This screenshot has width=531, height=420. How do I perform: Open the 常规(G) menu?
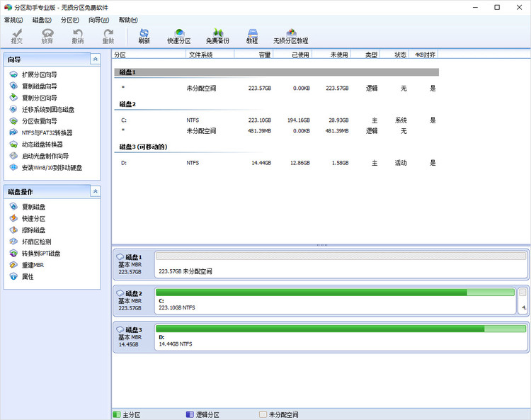(13, 20)
